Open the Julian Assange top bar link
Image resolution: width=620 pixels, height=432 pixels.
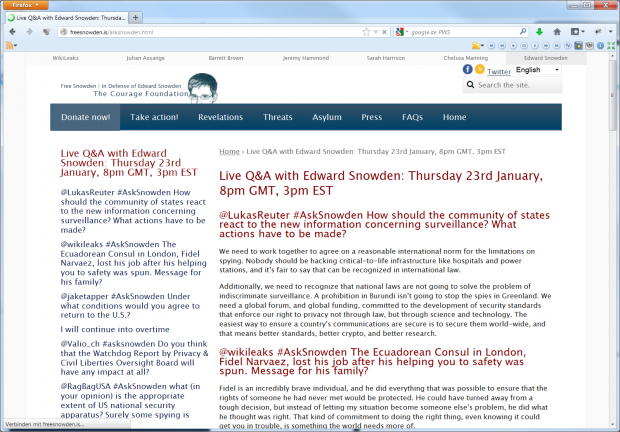[x=146, y=58]
